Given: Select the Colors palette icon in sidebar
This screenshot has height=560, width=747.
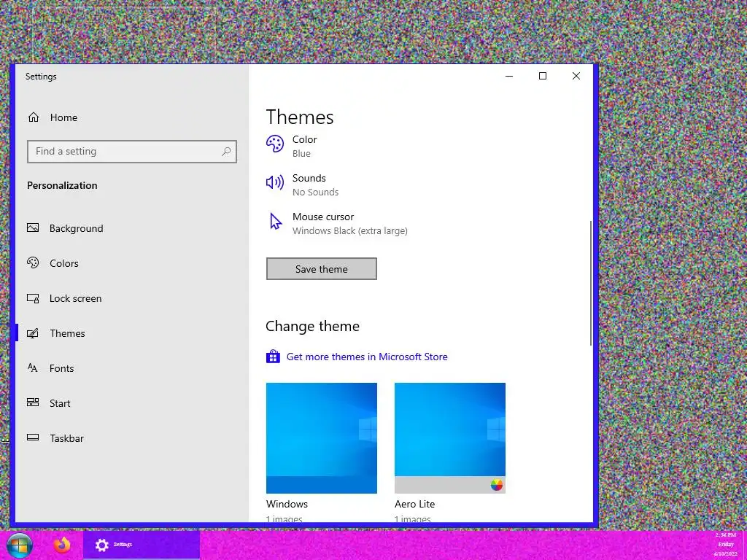Looking at the screenshot, I should 33,262.
